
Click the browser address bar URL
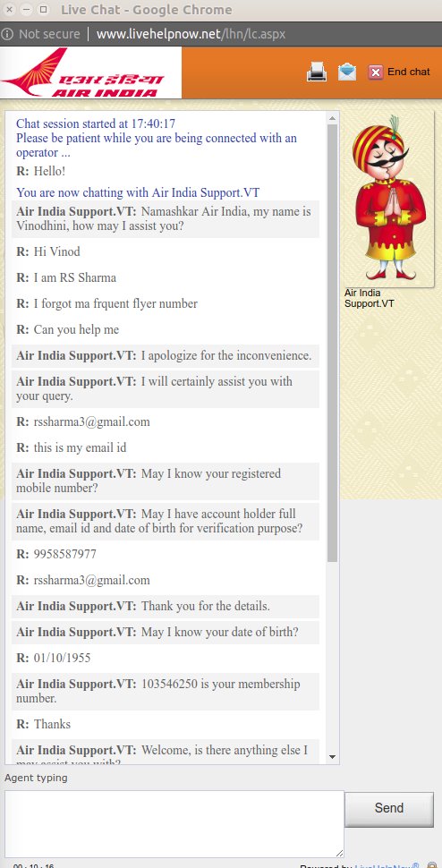point(191,34)
